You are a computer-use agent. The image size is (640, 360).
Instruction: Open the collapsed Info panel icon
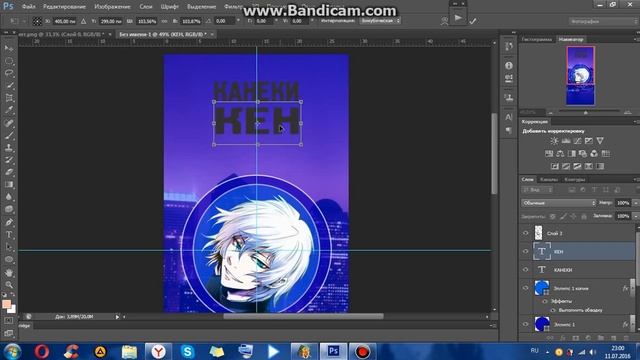point(509,65)
